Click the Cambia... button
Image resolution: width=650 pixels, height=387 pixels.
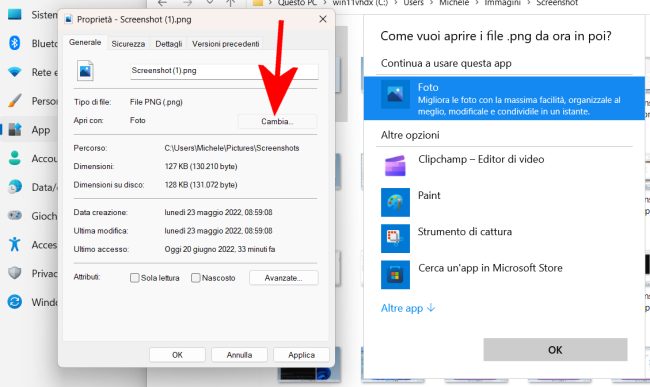(x=277, y=121)
